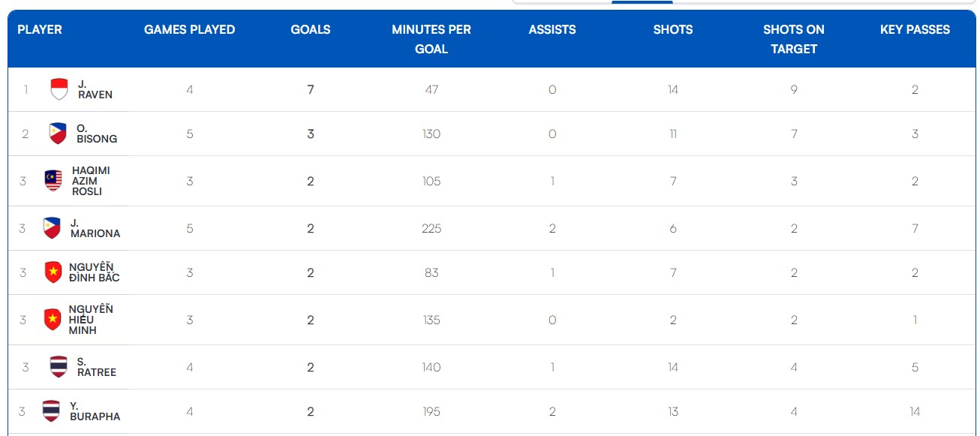
Task: Click Haqimi Azim Rosli's Malaysia flag icon
Action: (53, 181)
